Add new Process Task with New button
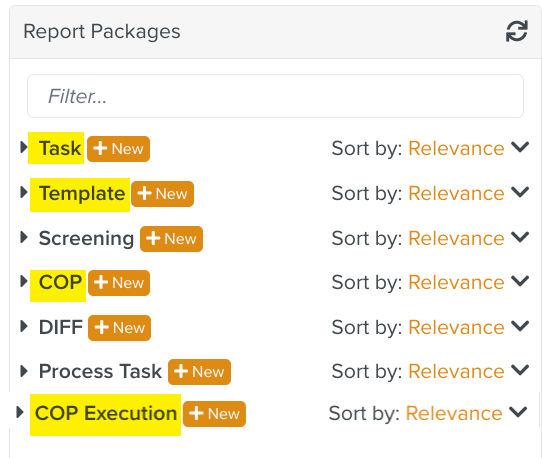This screenshot has height=458, width=542. click(x=199, y=372)
